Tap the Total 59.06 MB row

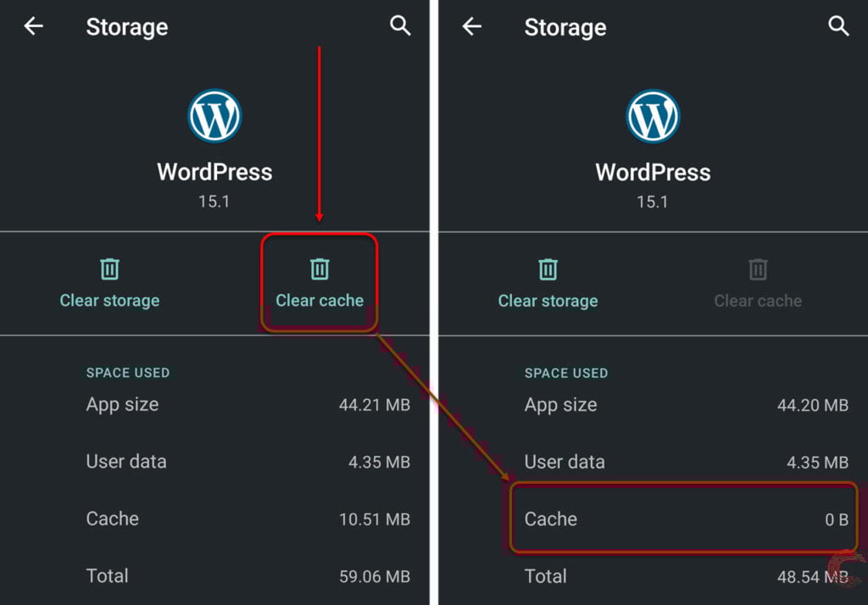[x=248, y=575]
